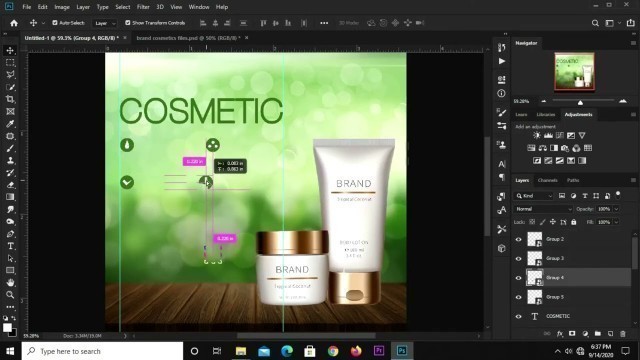Select the Frame tool
Image resolution: width=640 pixels, height=360 pixels.
pos(10,111)
